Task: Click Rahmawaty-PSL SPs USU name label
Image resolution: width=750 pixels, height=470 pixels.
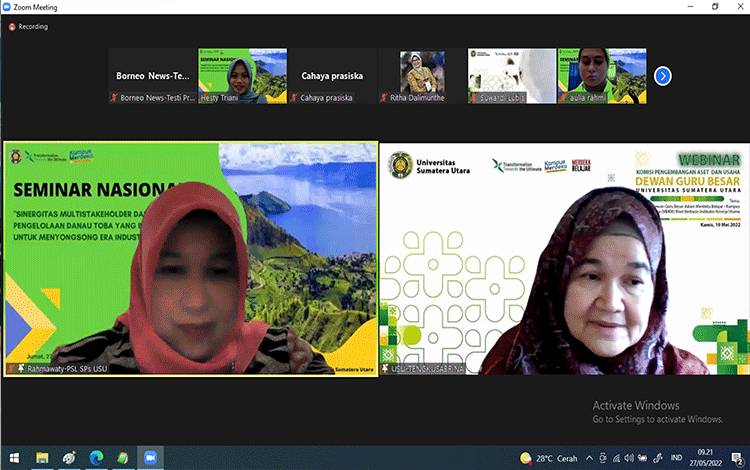Action: coord(67,369)
